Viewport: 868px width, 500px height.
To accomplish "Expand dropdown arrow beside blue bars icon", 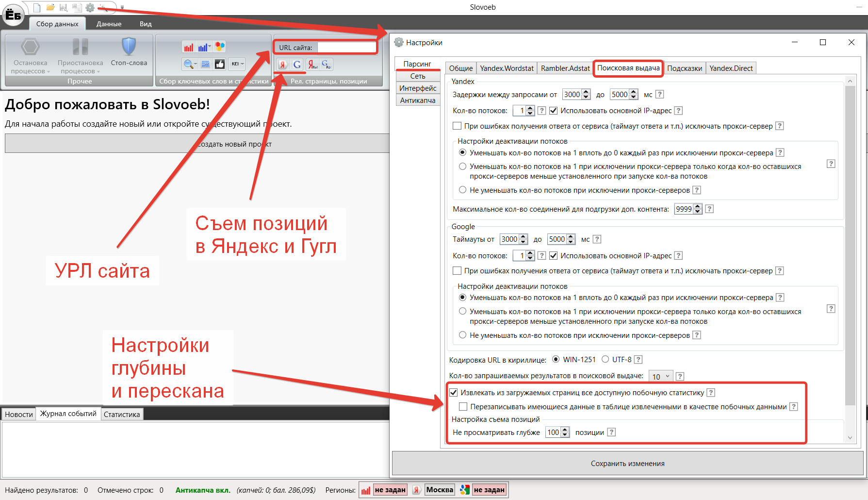I will click(210, 47).
